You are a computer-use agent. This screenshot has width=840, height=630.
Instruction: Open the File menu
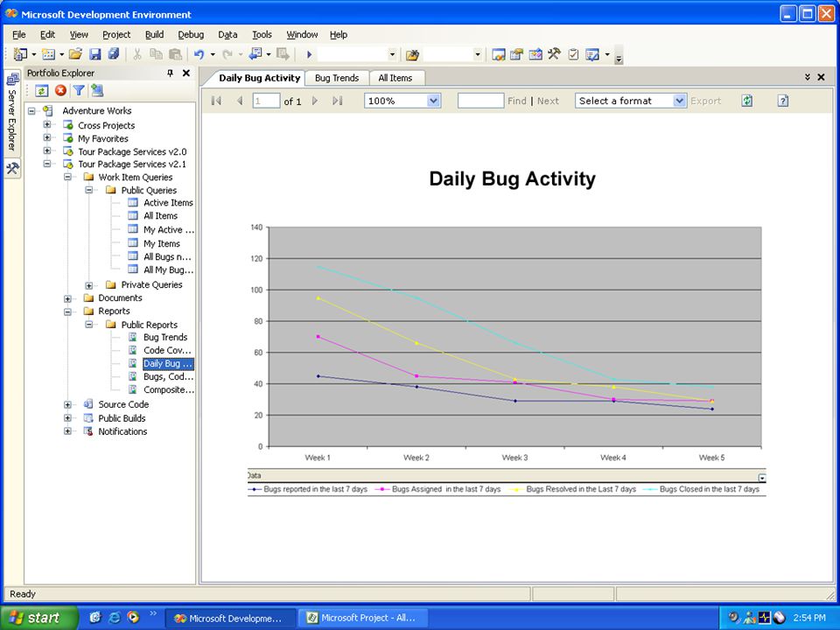pos(18,34)
